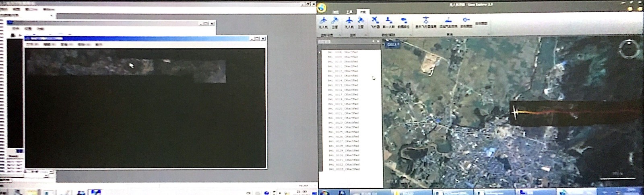Image resolution: width=644 pixels, height=195 pixels.
Task: Click the camera-shaped ribbon icon
Action: (404, 21)
